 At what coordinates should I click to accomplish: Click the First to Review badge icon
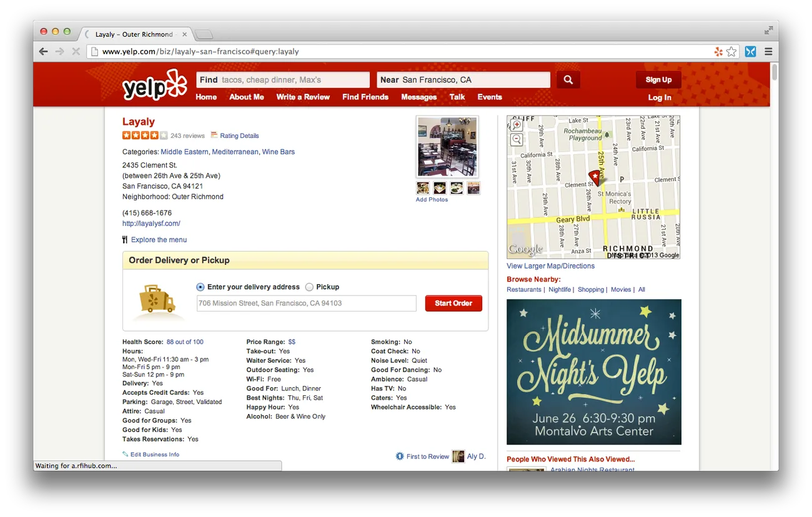click(400, 456)
